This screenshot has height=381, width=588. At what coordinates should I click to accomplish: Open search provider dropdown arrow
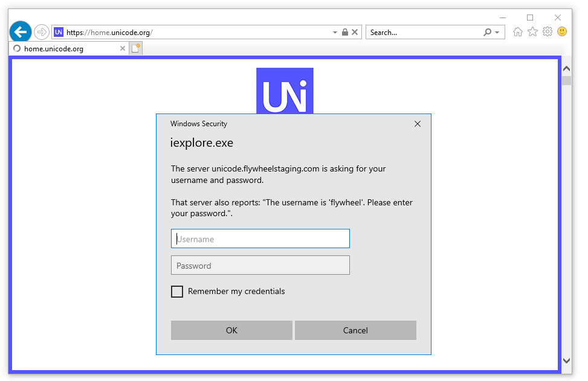[x=497, y=33]
